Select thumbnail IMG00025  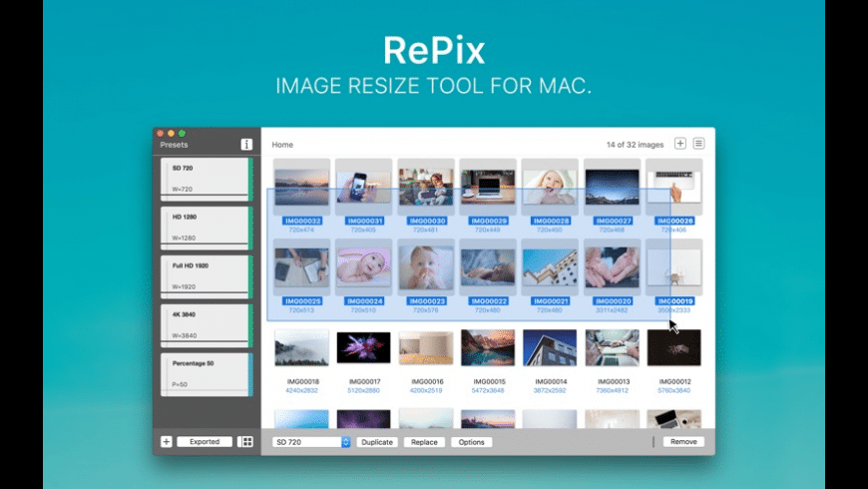pos(301,267)
